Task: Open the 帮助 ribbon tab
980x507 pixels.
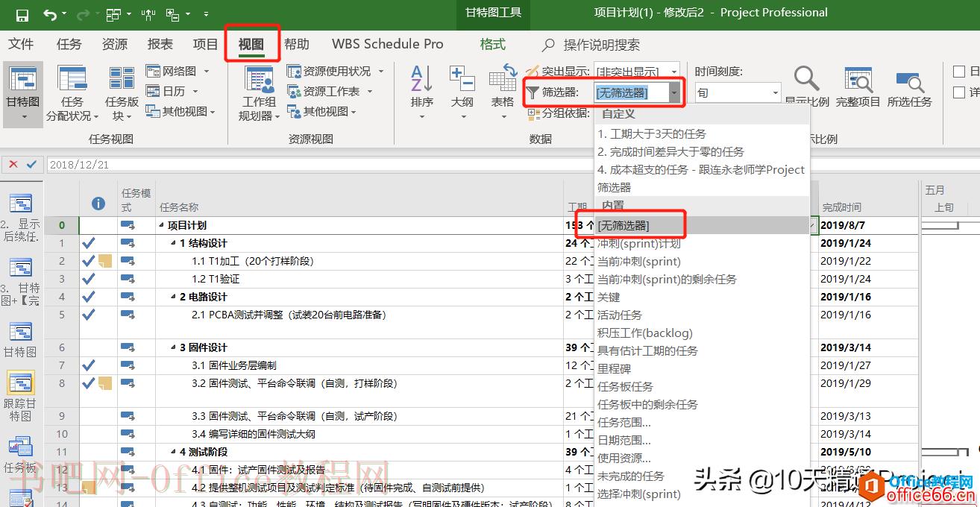Action: pyautogui.click(x=296, y=44)
